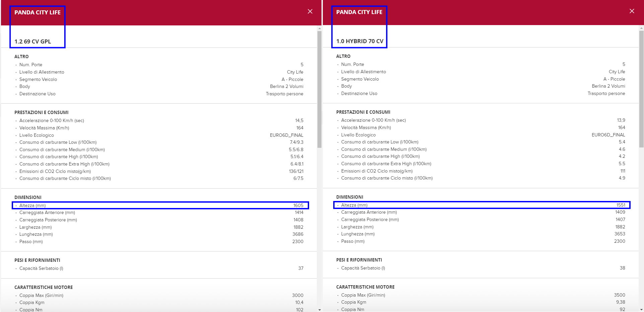Click 'PRESTAZIONI E CONSUMI' heading in Hybrid panel
The width and height of the screenshot is (644, 312).
click(x=363, y=112)
